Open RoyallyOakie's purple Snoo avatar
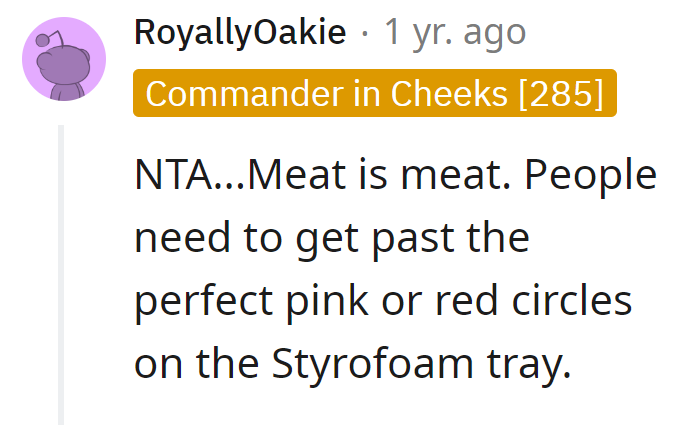Screen dimensions: 692x425 click(64, 59)
